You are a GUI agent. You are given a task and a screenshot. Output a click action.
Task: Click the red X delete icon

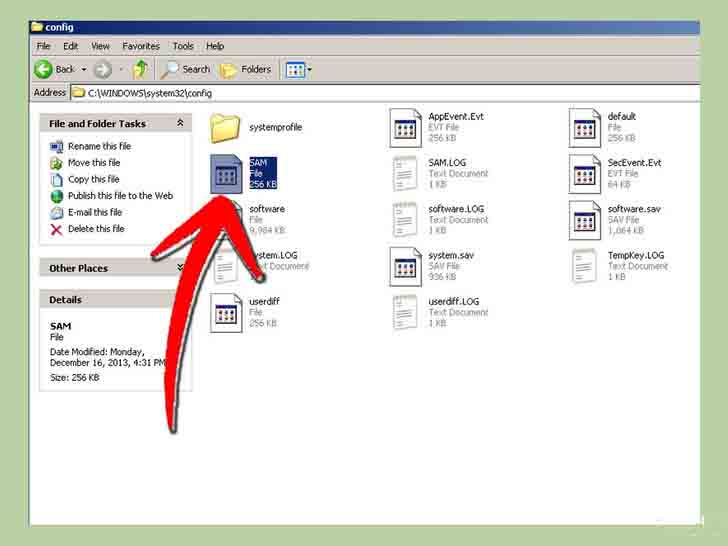click(56, 229)
